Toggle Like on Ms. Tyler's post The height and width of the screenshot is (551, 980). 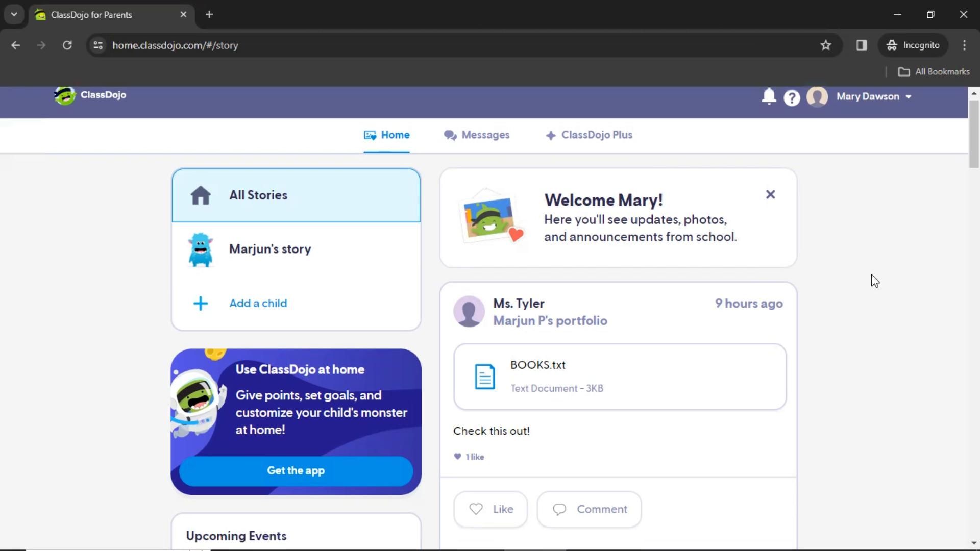490,509
